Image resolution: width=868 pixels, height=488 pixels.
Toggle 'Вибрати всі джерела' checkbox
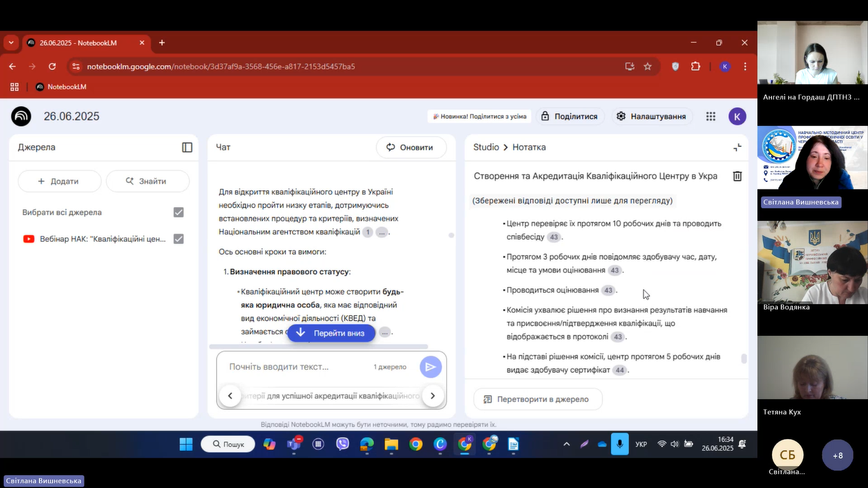[179, 213]
